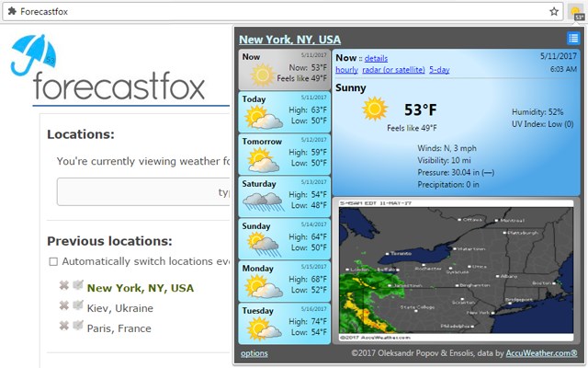
Task: Select the Saturday forecast tab
Action: click(x=285, y=197)
